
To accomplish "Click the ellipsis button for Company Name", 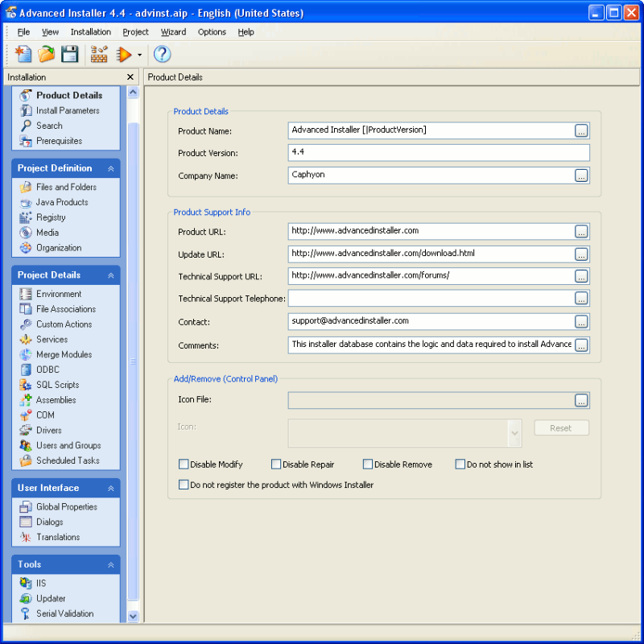I will 581,175.
